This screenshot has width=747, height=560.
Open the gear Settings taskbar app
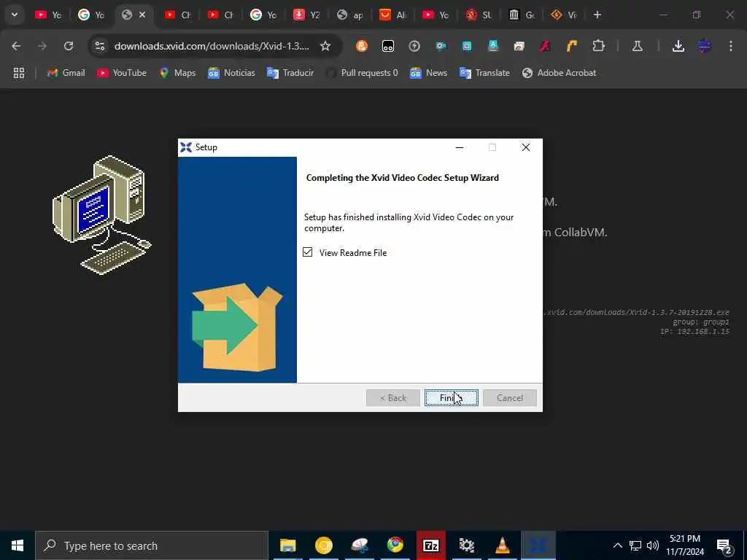466,545
